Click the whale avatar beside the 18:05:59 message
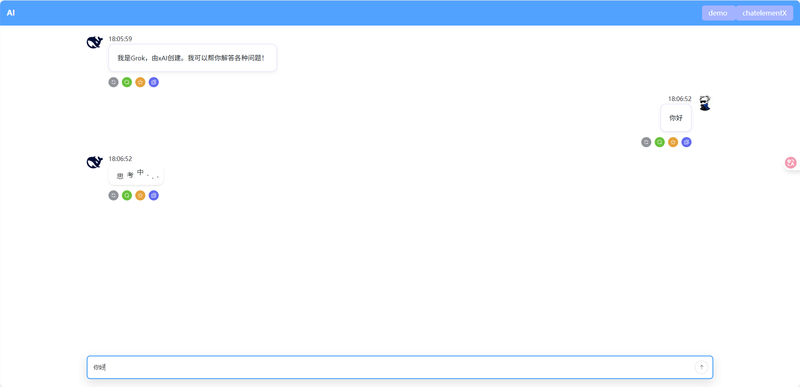This screenshot has height=387, width=800. click(95, 42)
